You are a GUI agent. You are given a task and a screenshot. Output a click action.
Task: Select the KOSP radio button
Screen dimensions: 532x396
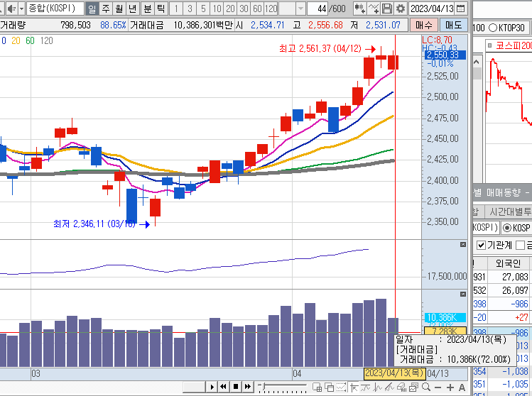[x=506, y=228]
